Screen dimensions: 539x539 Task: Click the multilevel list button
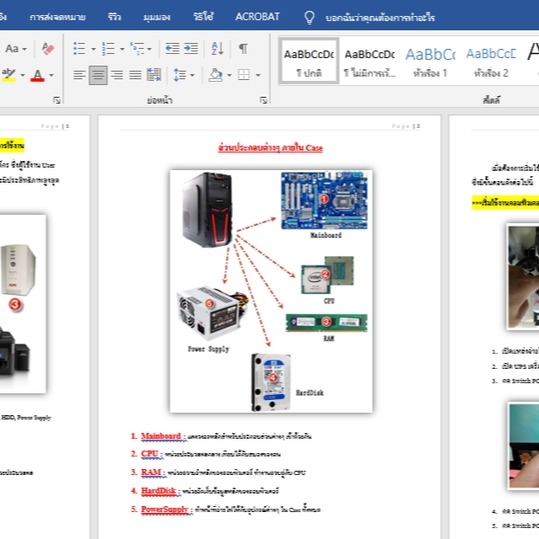pos(137,48)
